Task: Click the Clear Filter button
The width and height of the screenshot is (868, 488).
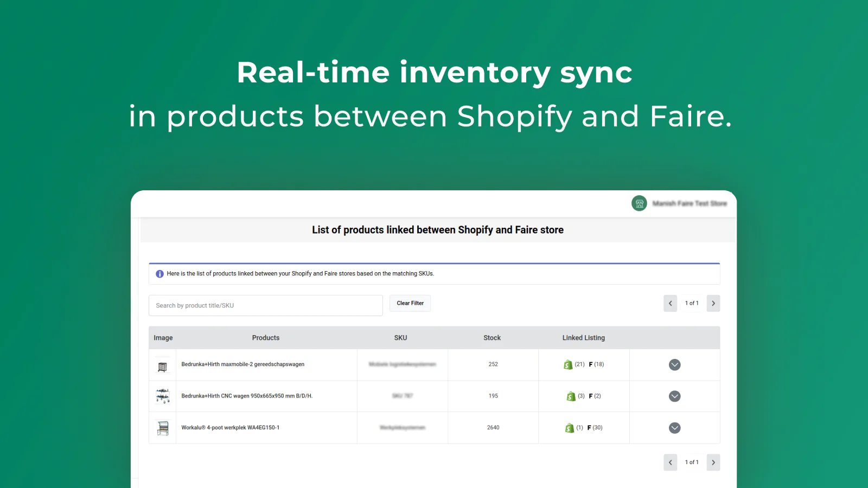Action: (x=410, y=303)
